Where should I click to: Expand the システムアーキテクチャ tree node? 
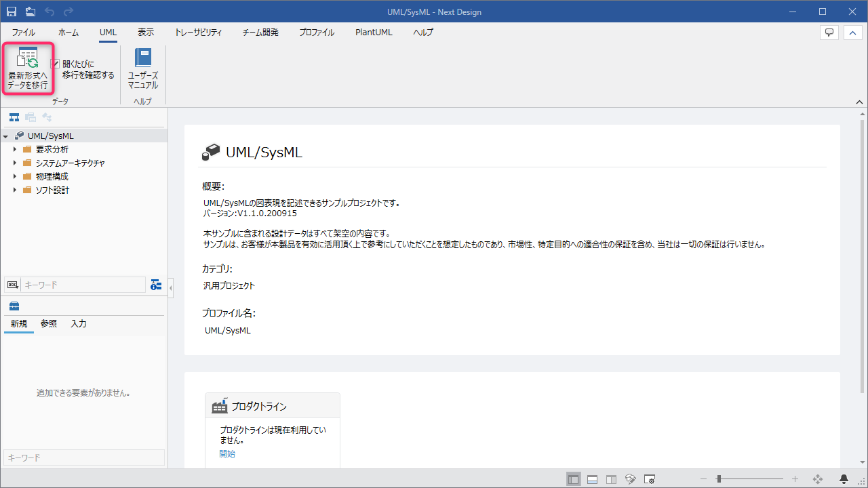(x=14, y=163)
